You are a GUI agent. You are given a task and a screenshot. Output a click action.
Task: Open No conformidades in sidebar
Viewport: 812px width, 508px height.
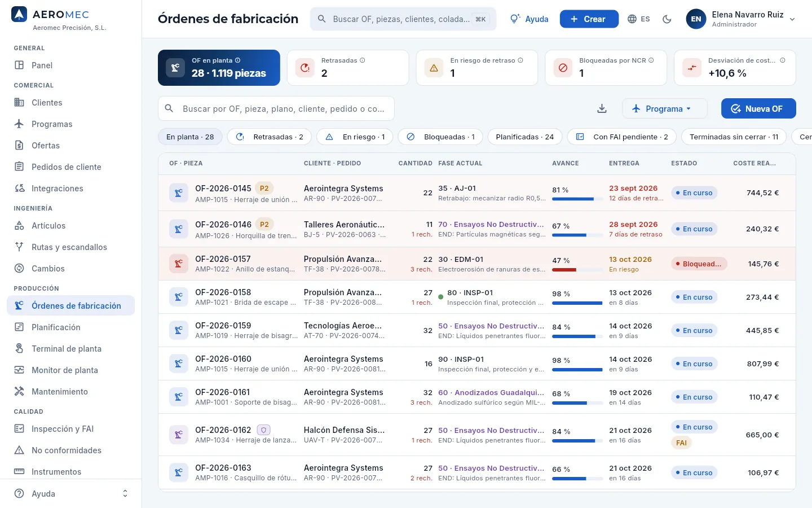70,450
